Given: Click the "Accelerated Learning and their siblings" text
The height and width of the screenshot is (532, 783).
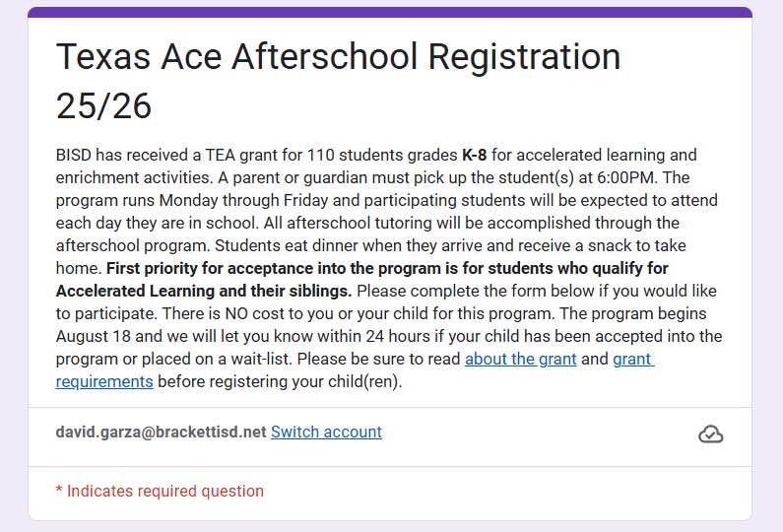Looking at the screenshot, I should [201, 291].
